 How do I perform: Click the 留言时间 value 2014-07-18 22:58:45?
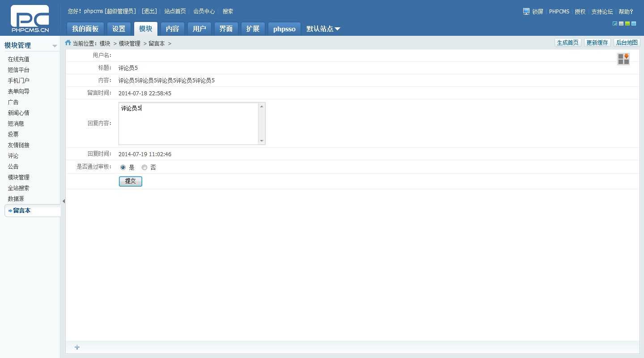145,94
